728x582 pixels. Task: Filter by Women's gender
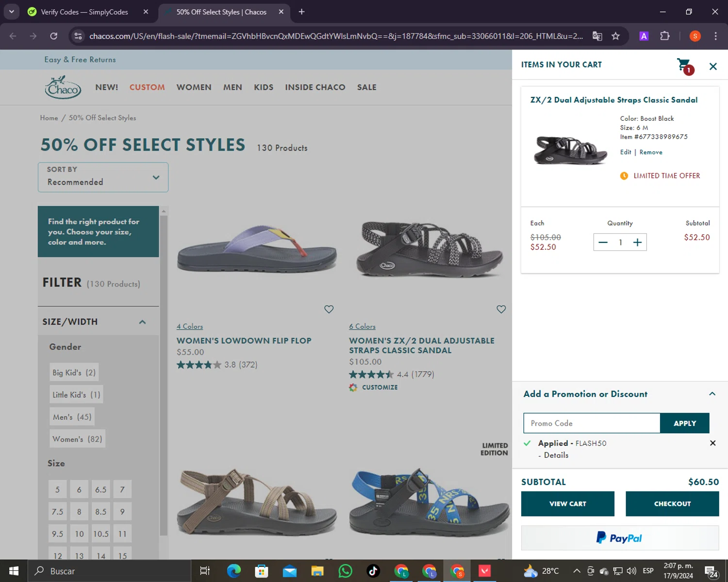tap(77, 439)
